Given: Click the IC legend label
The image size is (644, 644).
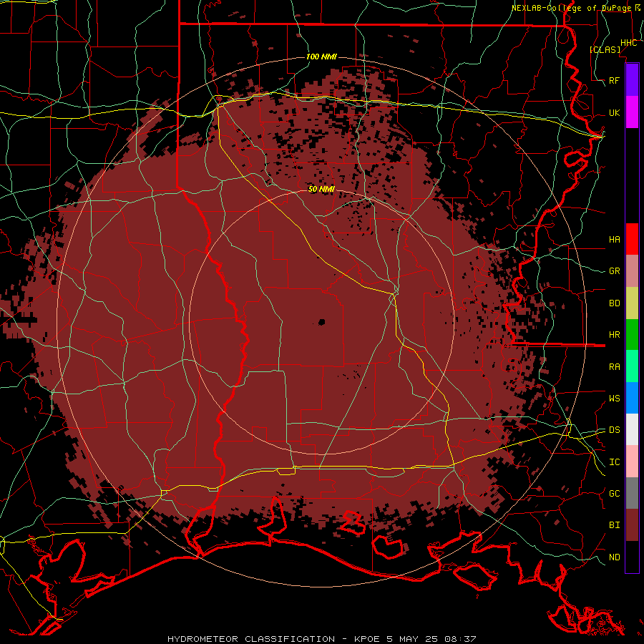Looking at the screenshot, I should pos(614,462).
